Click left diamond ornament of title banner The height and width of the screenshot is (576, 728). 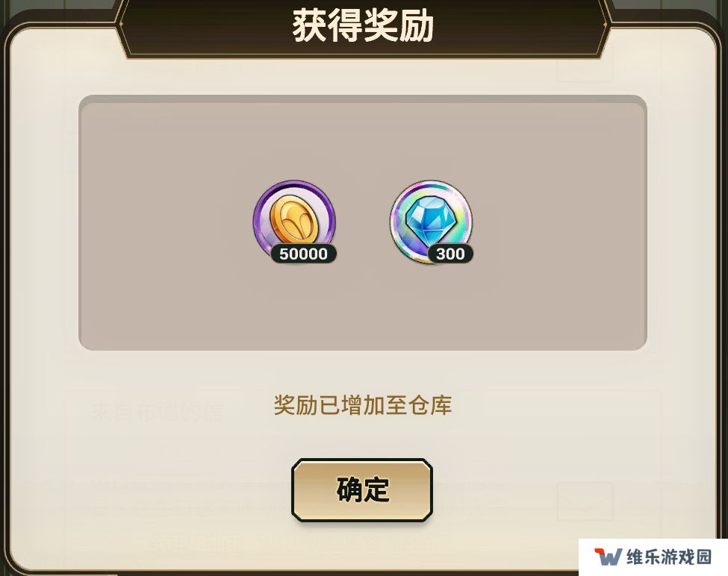[119, 23]
